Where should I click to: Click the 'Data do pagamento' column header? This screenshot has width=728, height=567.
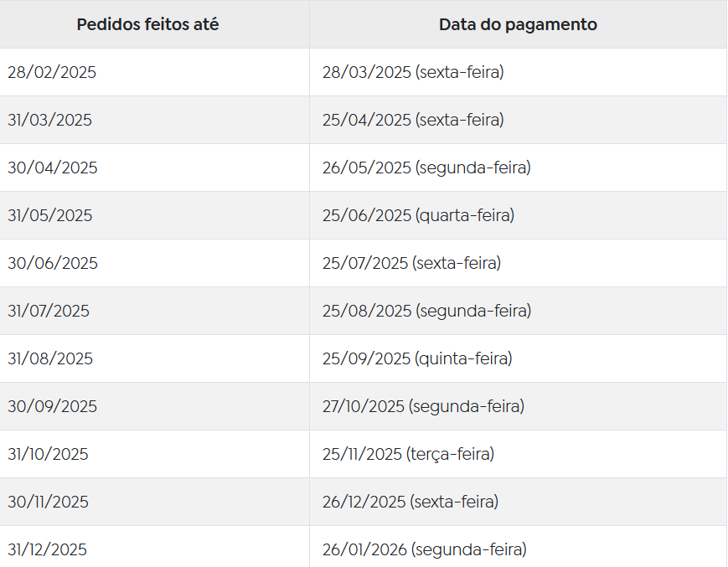[518, 24]
